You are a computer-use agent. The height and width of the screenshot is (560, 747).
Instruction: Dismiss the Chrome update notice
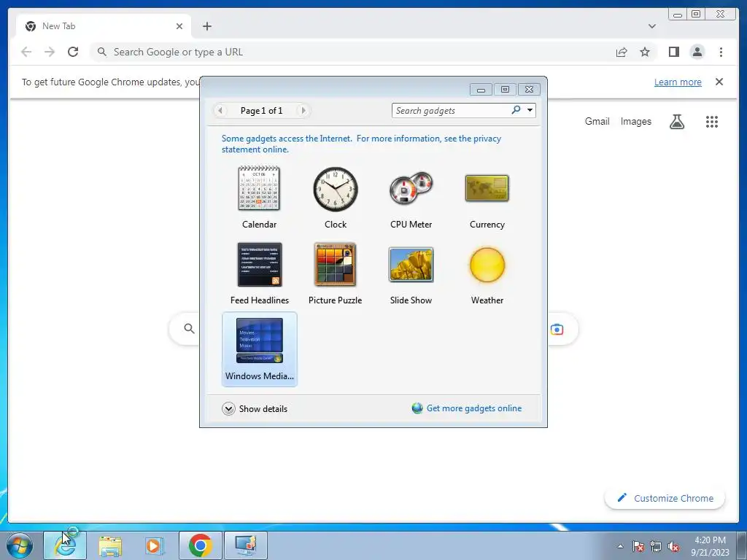(x=719, y=82)
